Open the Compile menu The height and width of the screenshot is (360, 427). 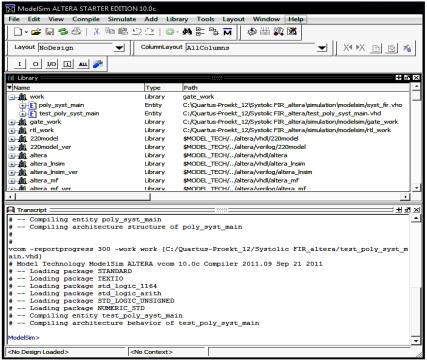(86, 19)
